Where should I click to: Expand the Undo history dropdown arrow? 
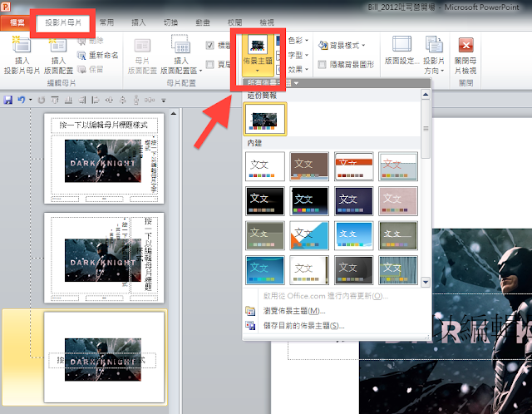click(x=30, y=100)
